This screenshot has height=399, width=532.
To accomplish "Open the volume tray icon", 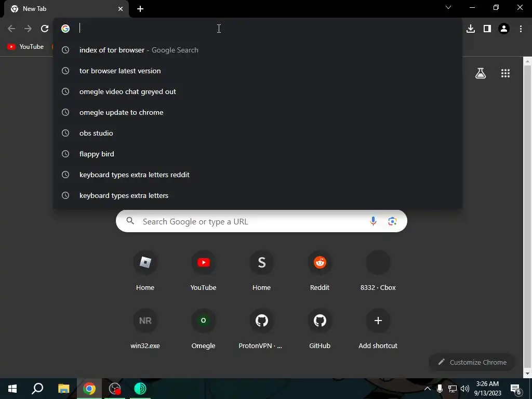I will pyautogui.click(x=465, y=389).
